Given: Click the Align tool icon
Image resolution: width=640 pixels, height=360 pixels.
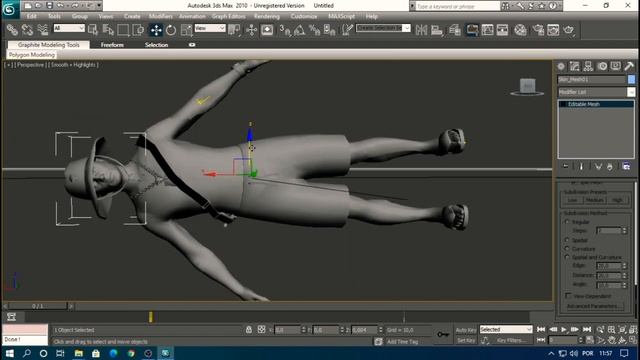Looking at the screenshot, I should pyautogui.click(x=437, y=30).
